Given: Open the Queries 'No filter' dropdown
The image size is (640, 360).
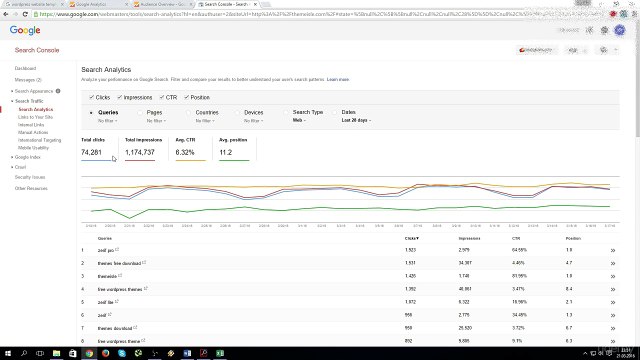Looking at the screenshot, I should (107, 121).
